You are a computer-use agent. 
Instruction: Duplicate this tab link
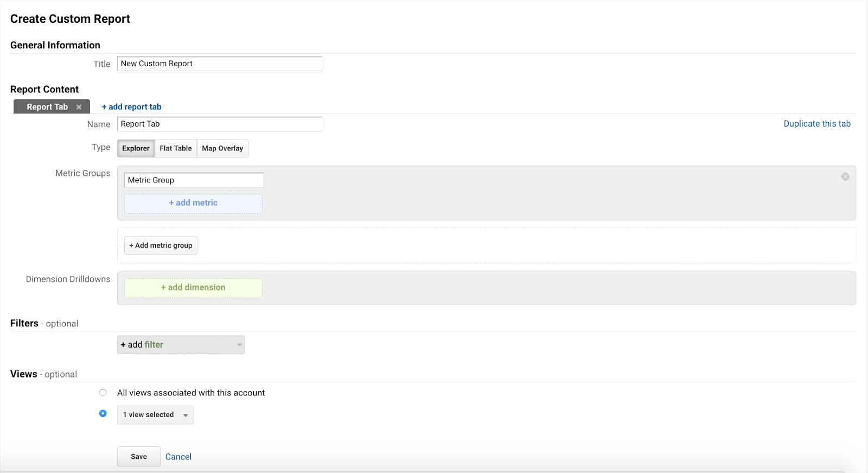point(817,124)
